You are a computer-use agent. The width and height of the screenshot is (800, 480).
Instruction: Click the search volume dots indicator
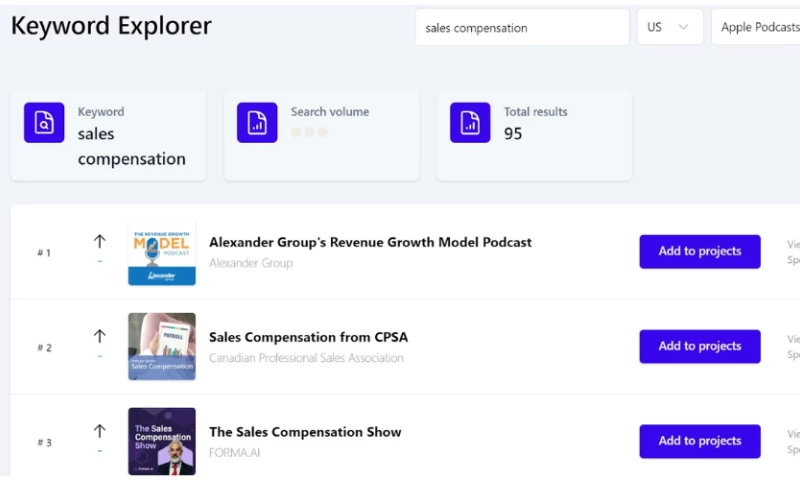pyautogui.click(x=309, y=132)
